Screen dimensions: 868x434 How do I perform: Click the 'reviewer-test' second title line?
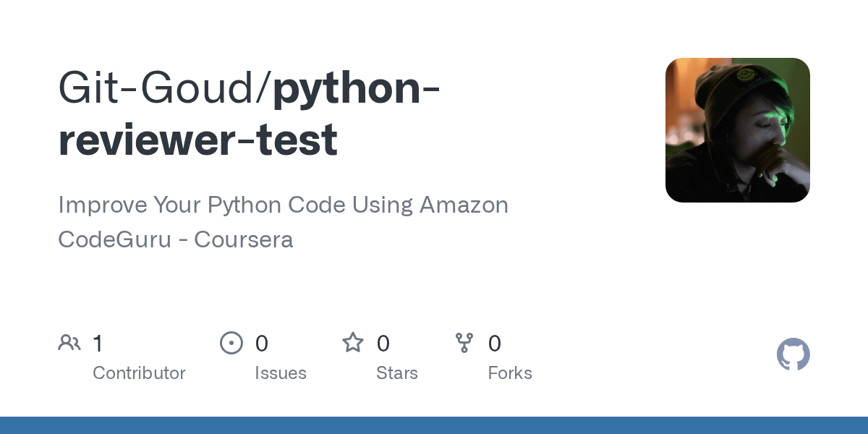(x=197, y=140)
